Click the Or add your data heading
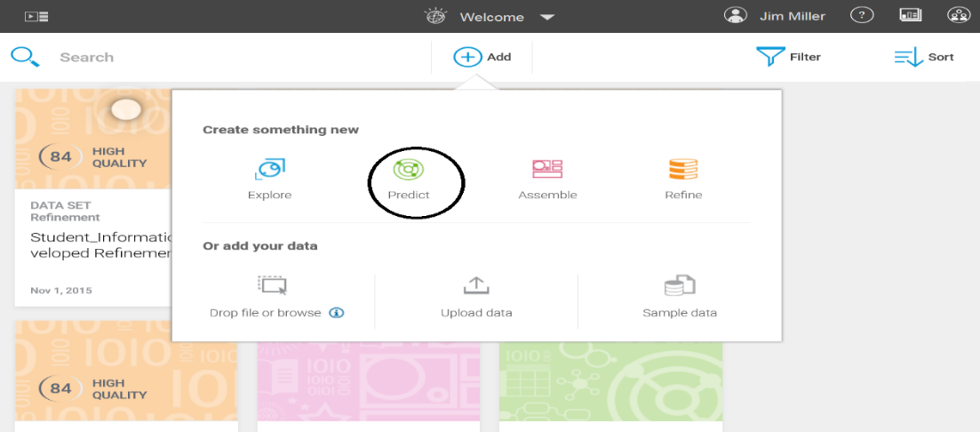The width and height of the screenshot is (980, 432). (x=260, y=245)
